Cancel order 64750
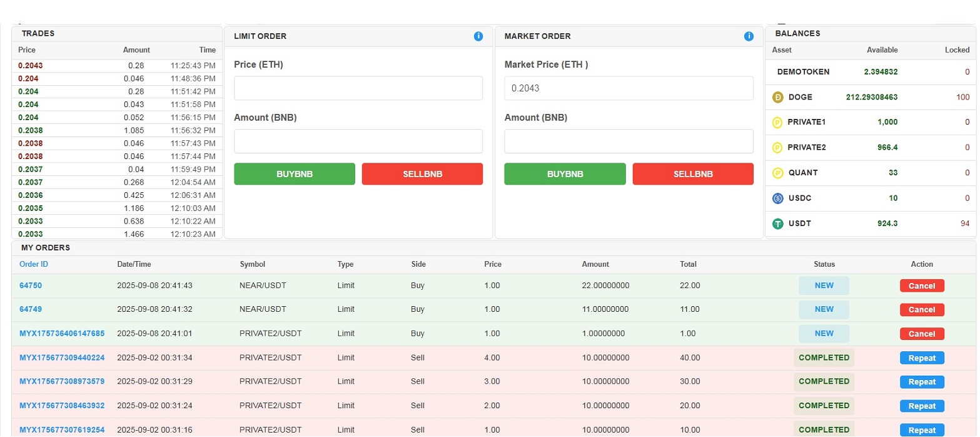Viewport: 980px width, 437px height. pos(921,285)
